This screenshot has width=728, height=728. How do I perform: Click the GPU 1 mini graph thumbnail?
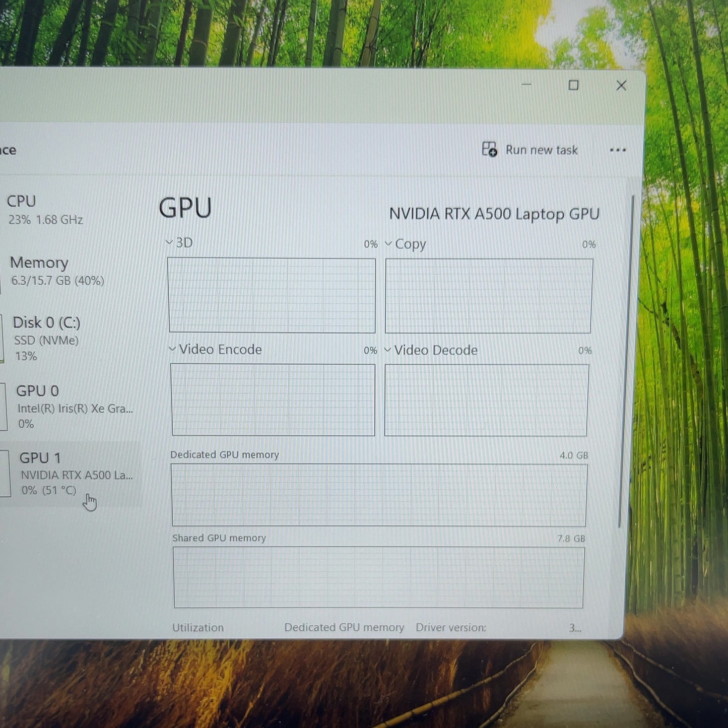(x=5, y=473)
